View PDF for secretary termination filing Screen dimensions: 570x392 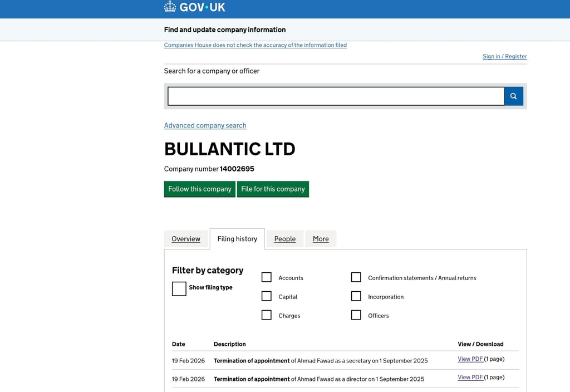tap(470, 359)
